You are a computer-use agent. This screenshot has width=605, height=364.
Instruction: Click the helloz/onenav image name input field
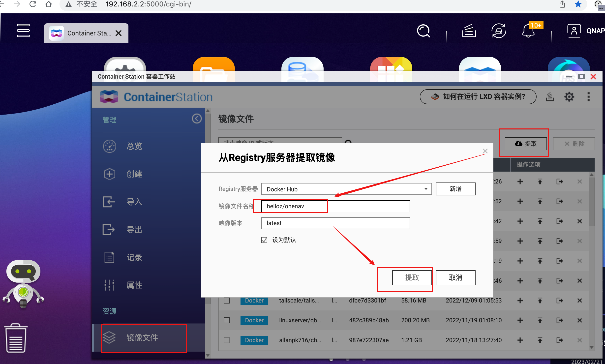coord(294,206)
